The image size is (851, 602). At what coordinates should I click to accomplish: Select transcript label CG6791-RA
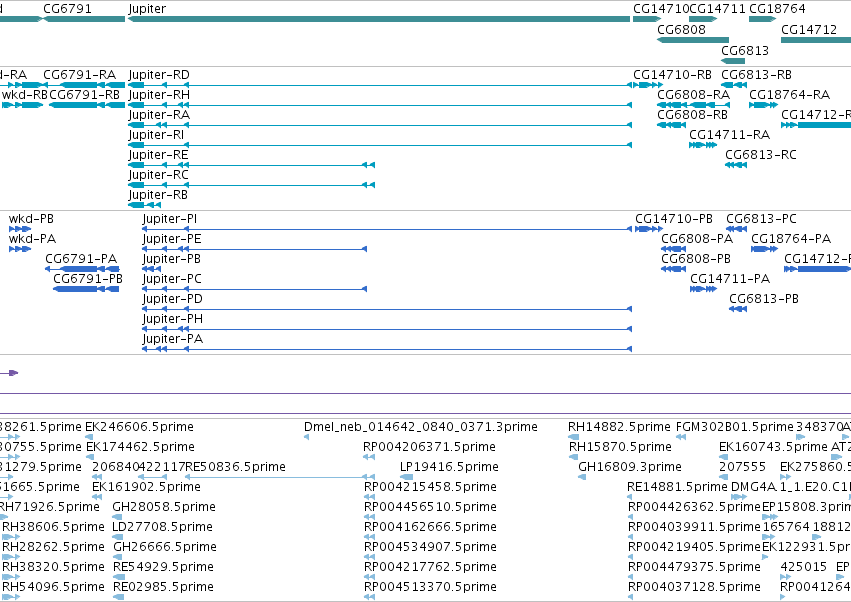[x=79, y=74]
